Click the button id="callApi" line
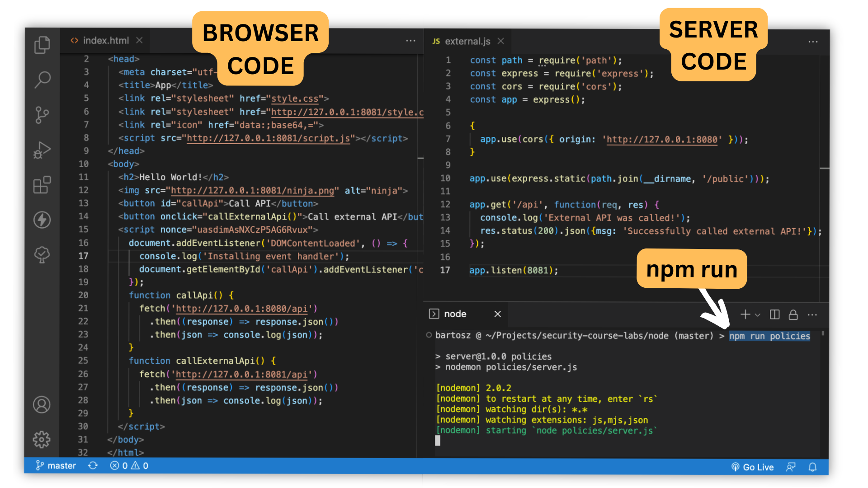Screen dimensions: 868x488 pyautogui.click(x=218, y=204)
